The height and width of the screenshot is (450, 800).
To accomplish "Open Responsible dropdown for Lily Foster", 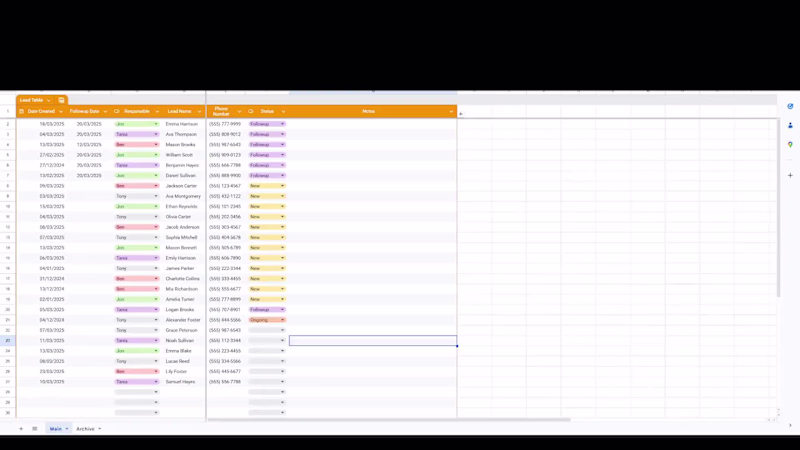I will (x=156, y=371).
